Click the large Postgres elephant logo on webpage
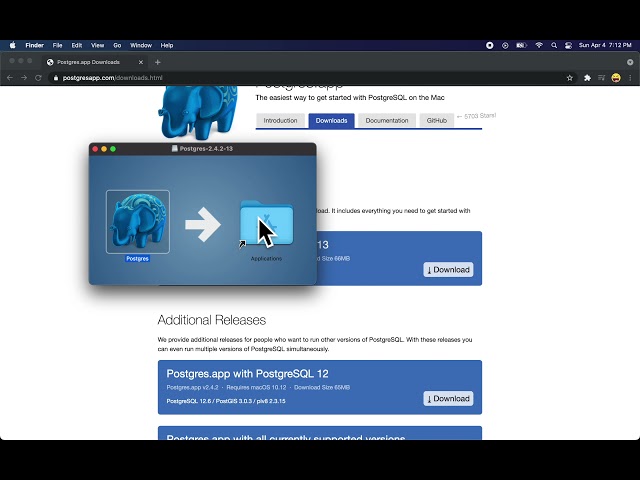The image size is (640, 480). (198, 112)
